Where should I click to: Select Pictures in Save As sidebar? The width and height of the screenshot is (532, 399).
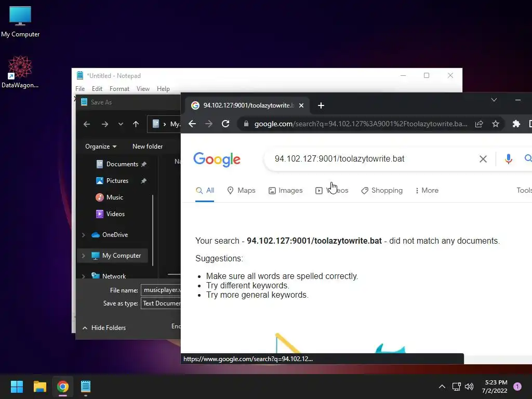[112, 181]
